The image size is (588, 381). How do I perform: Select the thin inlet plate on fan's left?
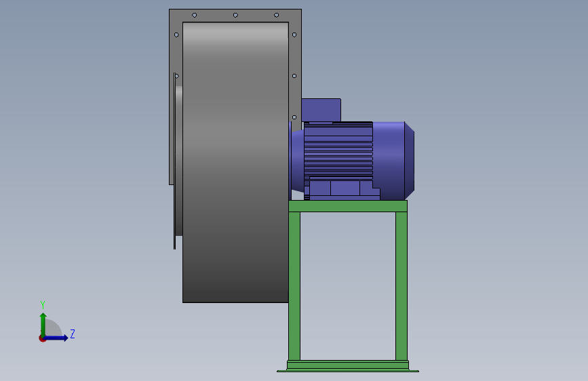[174, 161]
